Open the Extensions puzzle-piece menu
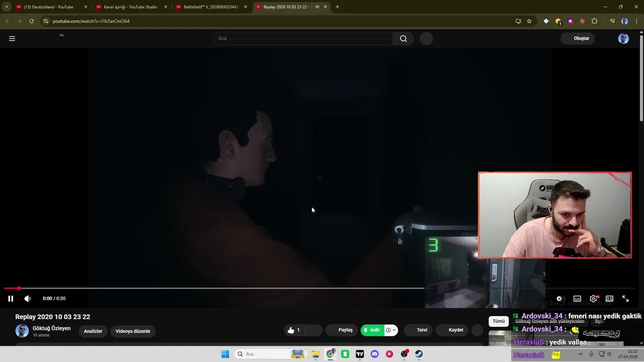The height and width of the screenshot is (362, 644). point(595,21)
